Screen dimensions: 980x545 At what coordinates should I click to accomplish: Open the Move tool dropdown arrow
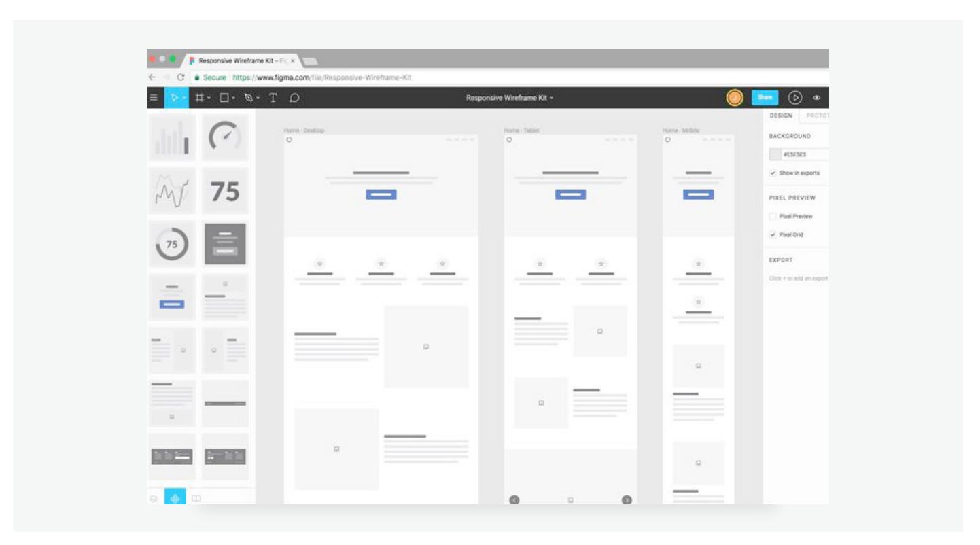coord(183,98)
